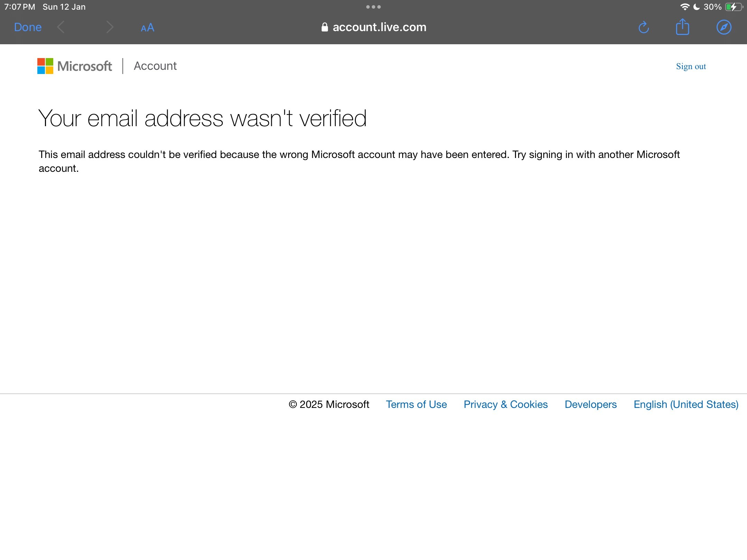Tap the "Your email address wasn't verified" heading
Screen dimensions: 747x560
coord(202,118)
